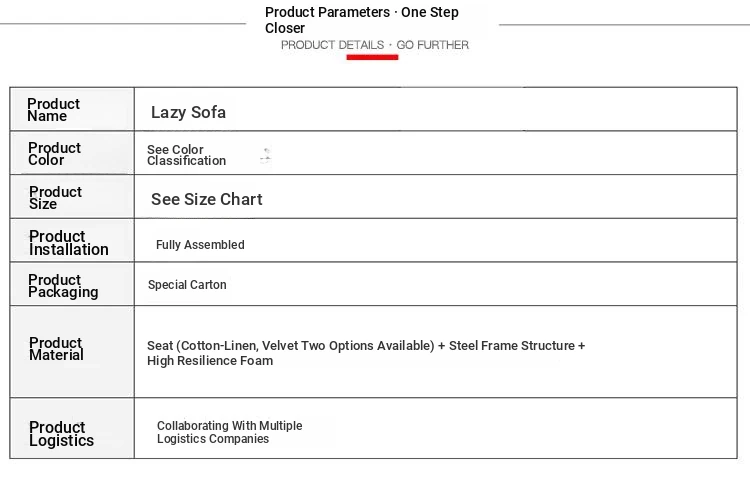Screen dimensions: 750x494
Task: Select the 'Product Name' label cell
Action: 72,110
